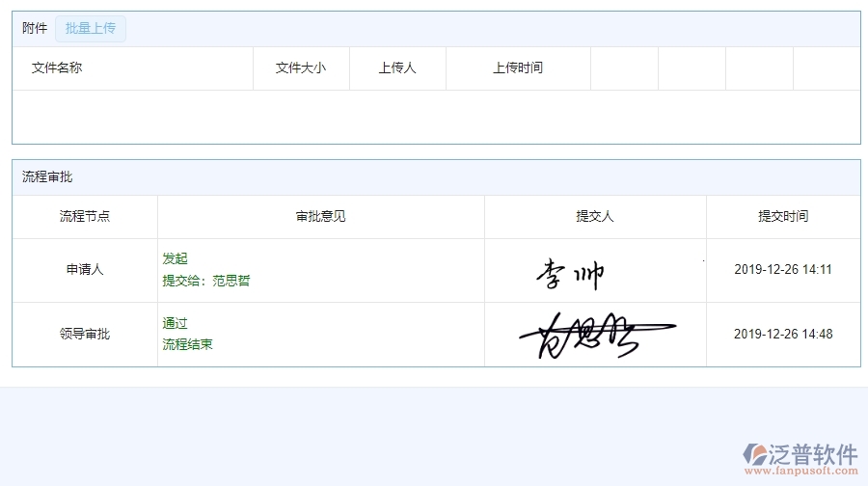Screen dimensions: 868x486
Task: Click the 批量上传 button
Action: [x=91, y=29]
